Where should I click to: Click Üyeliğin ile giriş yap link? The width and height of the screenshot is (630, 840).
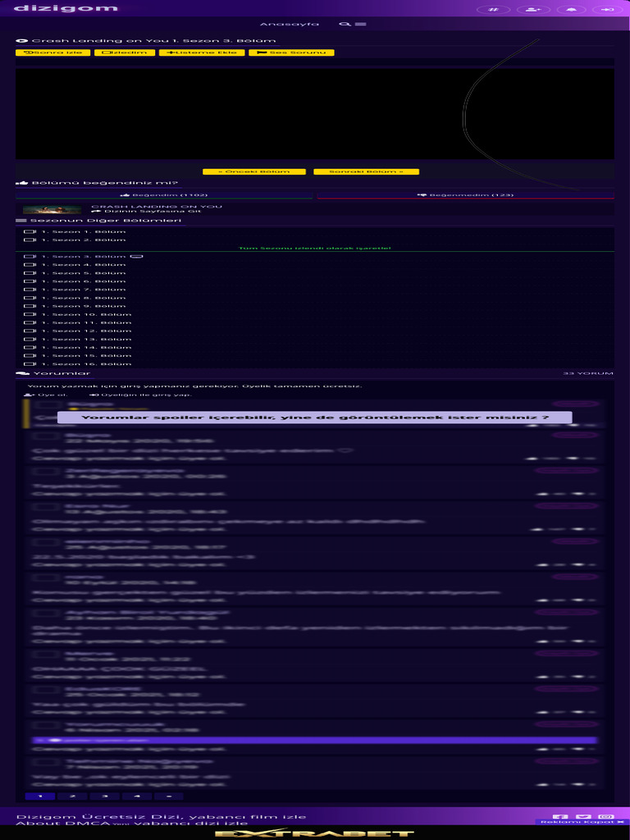pyautogui.click(x=140, y=395)
